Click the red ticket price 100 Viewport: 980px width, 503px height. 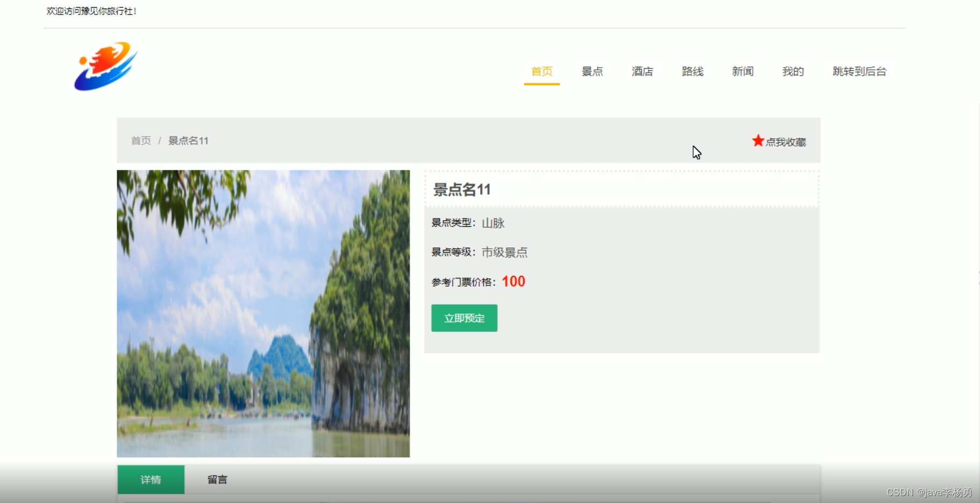[513, 281]
